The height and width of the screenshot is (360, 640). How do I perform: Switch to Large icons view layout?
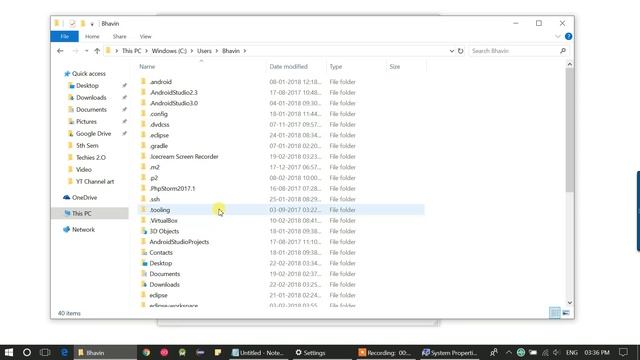pyautogui.click(x=566, y=313)
